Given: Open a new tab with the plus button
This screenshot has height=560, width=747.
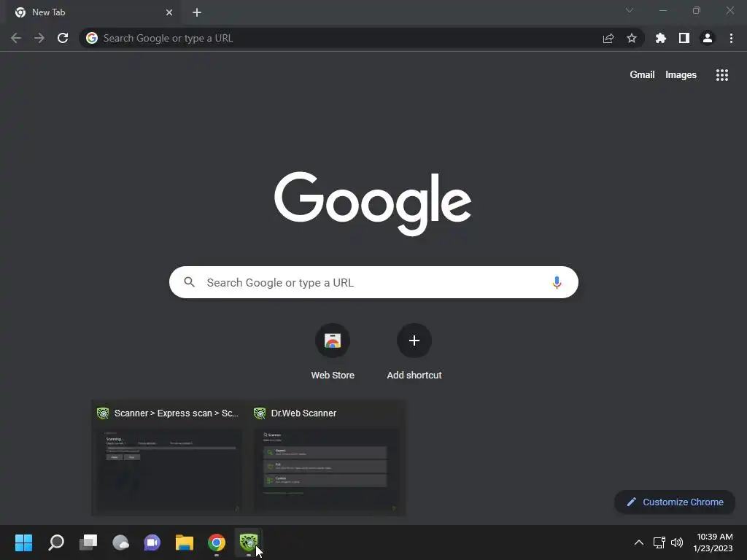Looking at the screenshot, I should click(x=197, y=12).
